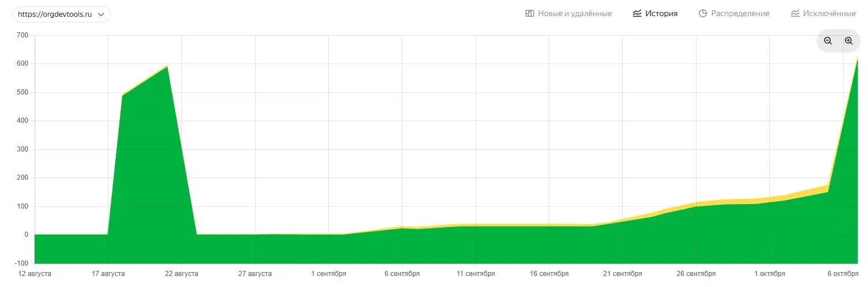Zoom out the chart with magnifier minus
Screen dimensions: 868x287
828,41
